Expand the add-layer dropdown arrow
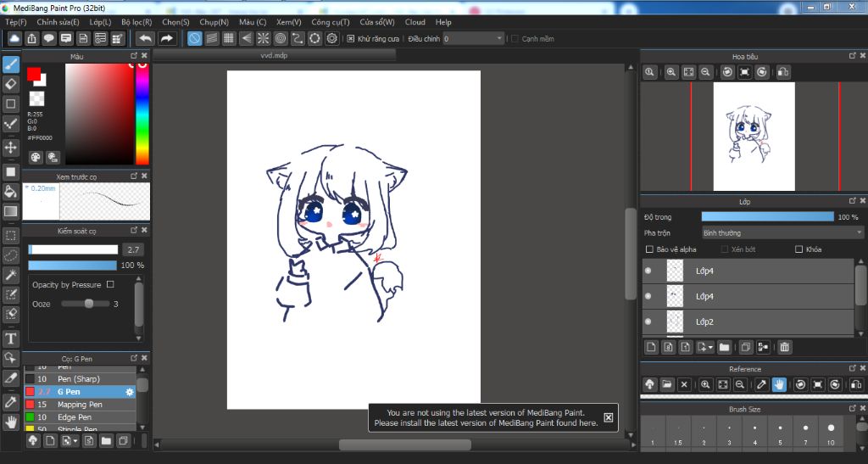This screenshot has width=868, height=464. pos(710,348)
